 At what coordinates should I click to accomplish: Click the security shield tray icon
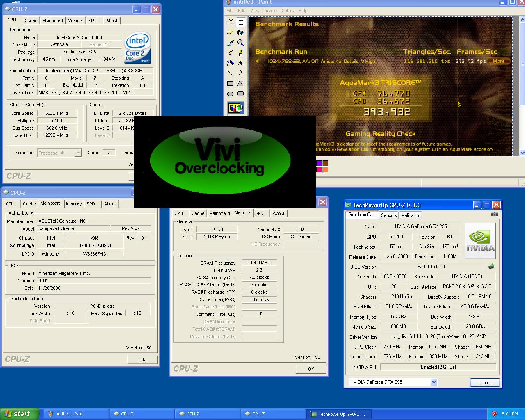tap(494, 414)
